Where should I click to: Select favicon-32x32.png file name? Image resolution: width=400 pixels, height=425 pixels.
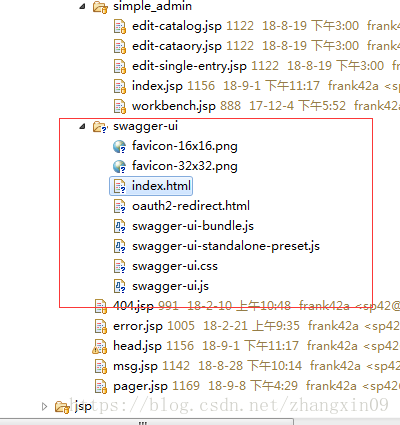click(x=185, y=166)
